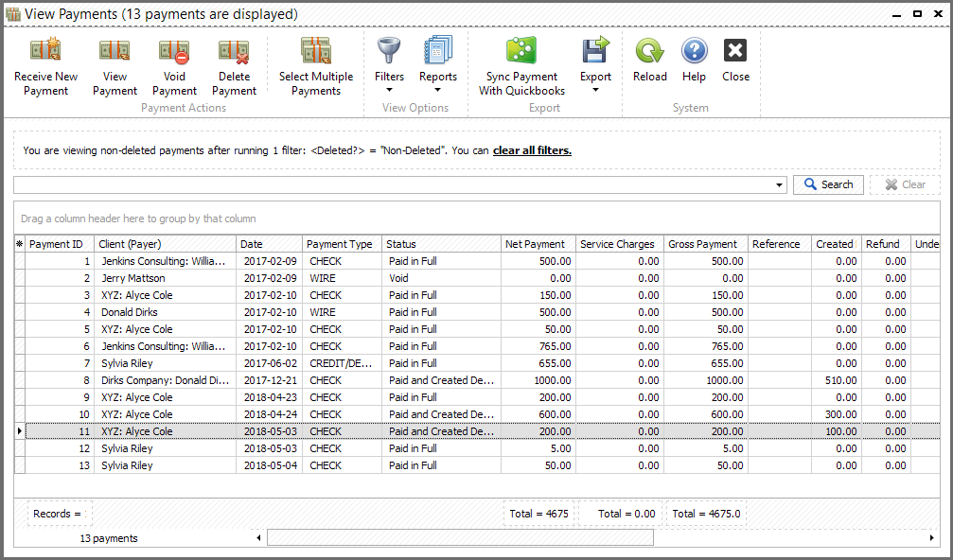953x560 pixels.
Task: Sort by Payment Type column header
Action: click(x=343, y=244)
